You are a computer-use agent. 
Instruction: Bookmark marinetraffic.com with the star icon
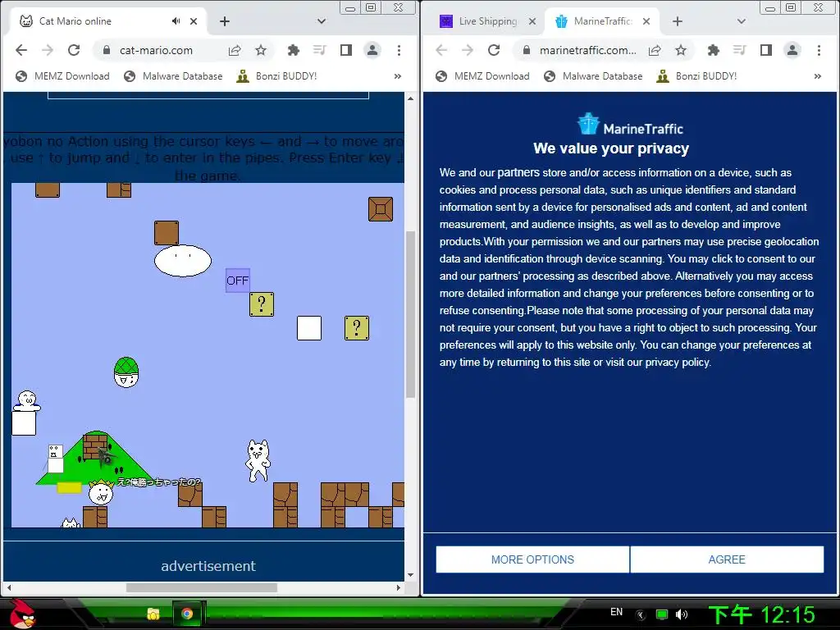pos(681,50)
